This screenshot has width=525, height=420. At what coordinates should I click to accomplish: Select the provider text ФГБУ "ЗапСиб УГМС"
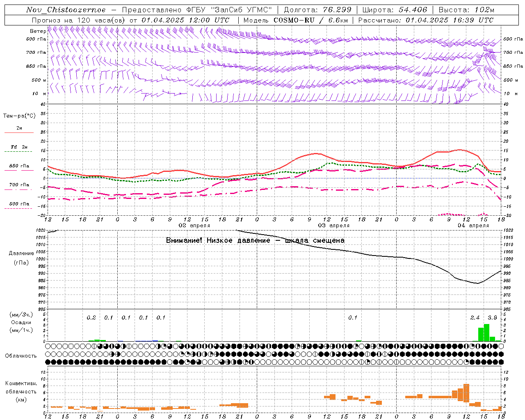point(228,10)
